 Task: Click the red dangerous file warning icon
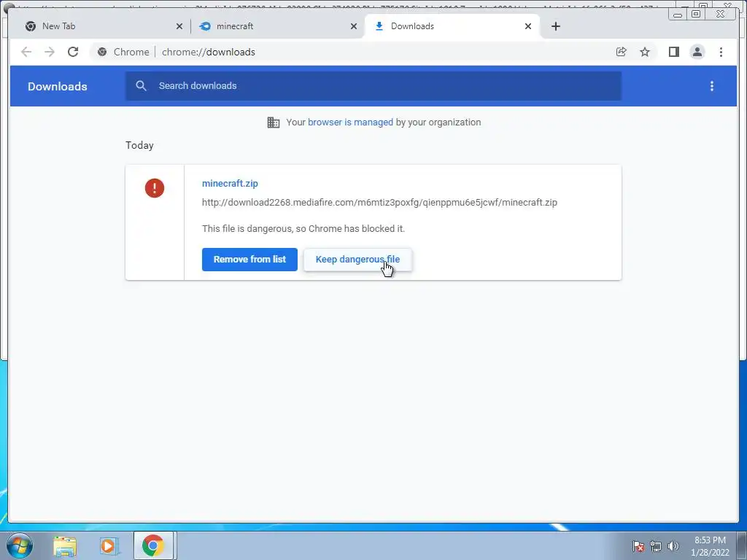[155, 188]
